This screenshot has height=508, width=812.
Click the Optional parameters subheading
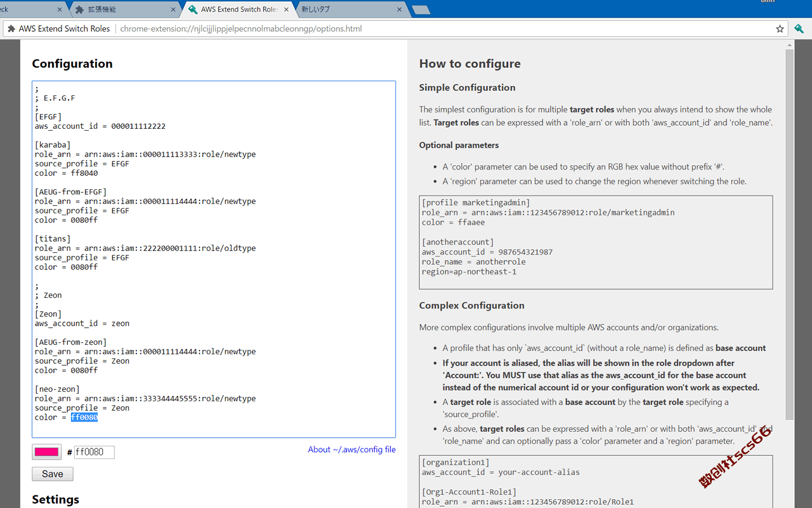tap(459, 145)
